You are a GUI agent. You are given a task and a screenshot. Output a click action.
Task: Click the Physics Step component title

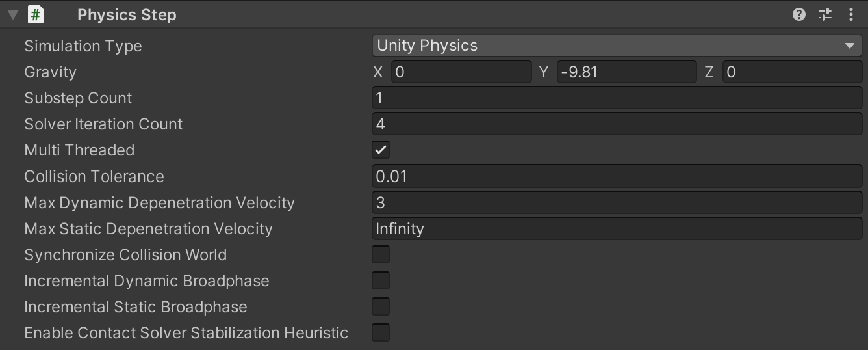coord(127,15)
